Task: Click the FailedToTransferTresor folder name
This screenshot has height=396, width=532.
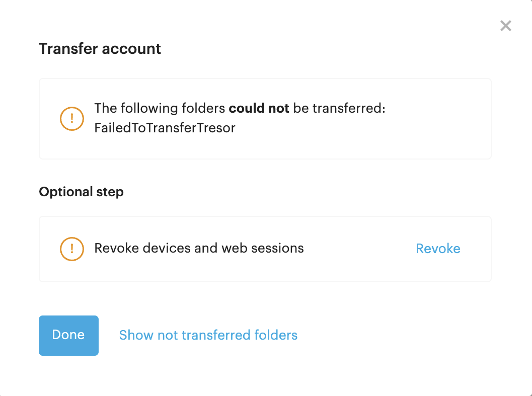Action: (x=165, y=128)
